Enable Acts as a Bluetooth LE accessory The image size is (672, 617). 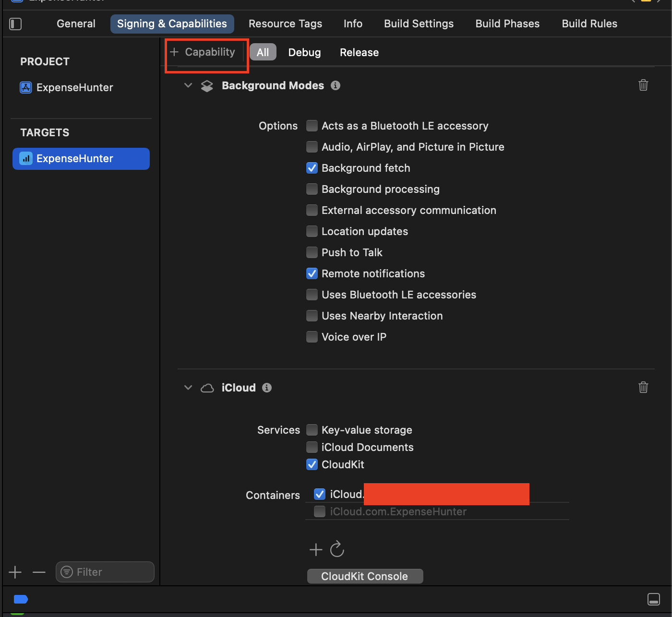tap(312, 126)
